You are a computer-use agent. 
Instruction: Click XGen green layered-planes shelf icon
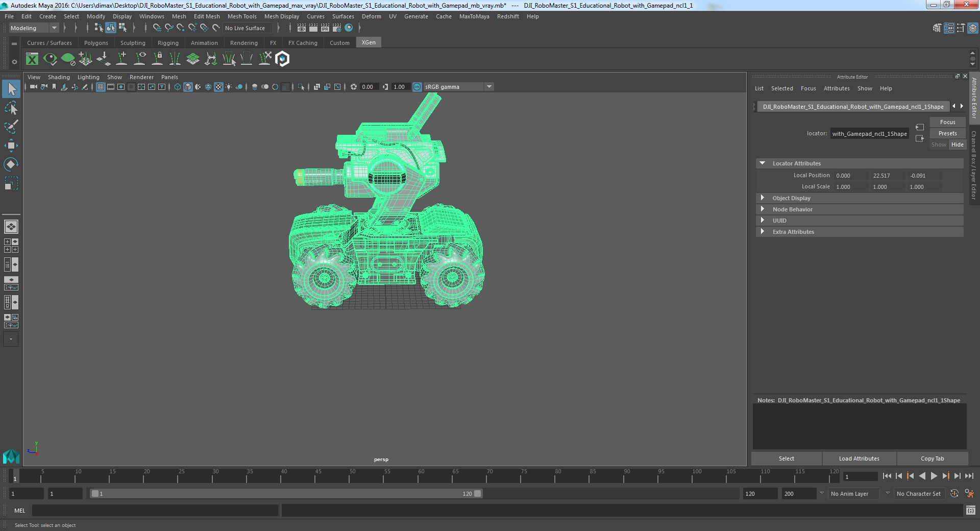click(x=193, y=59)
